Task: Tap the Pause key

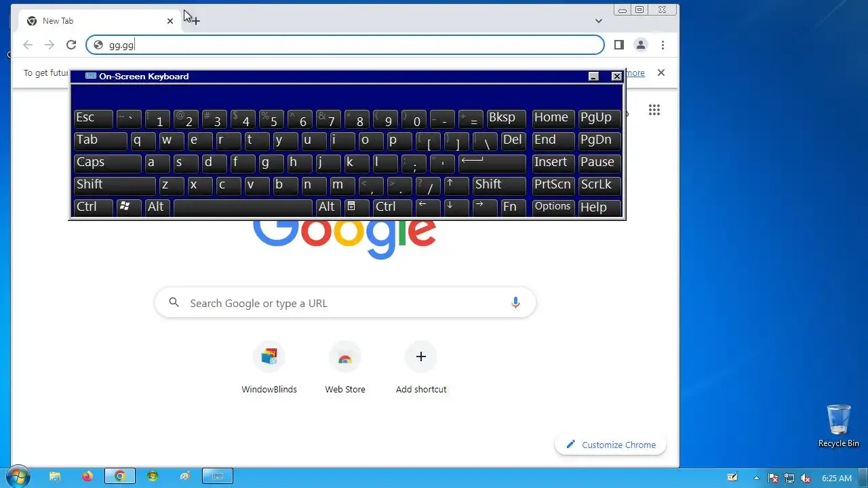Action: click(x=599, y=163)
